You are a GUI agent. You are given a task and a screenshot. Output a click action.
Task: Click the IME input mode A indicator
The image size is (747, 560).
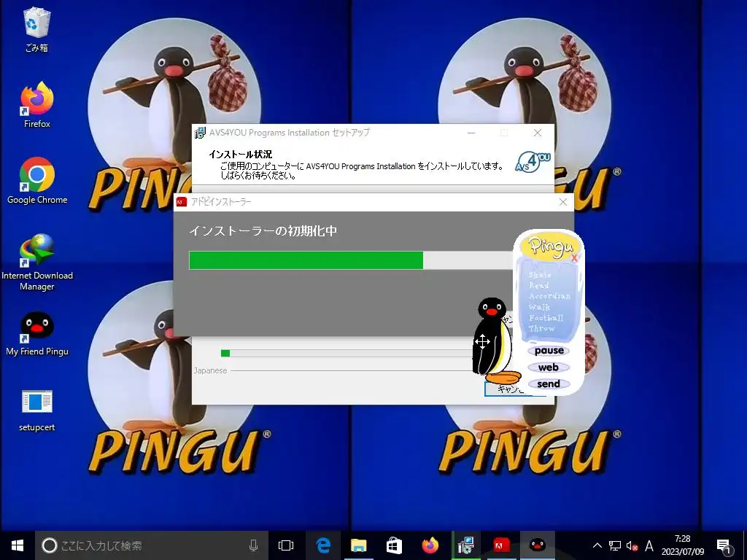pyautogui.click(x=649, y=545)
